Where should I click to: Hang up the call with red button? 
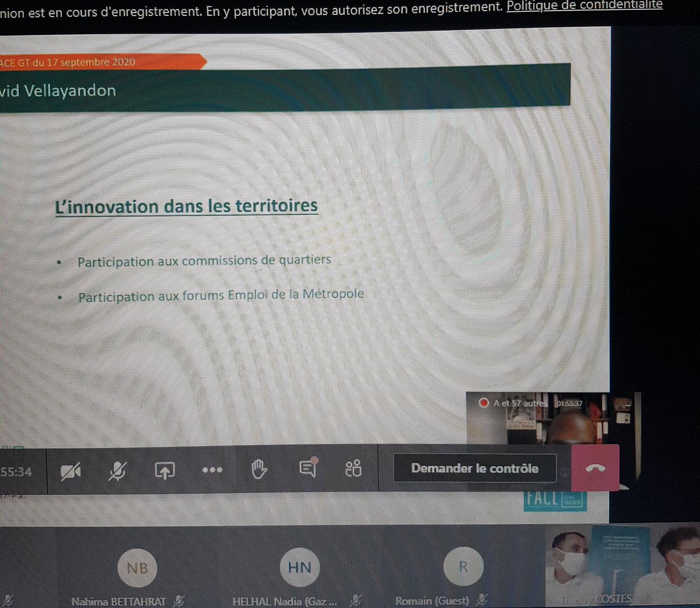[x=595, y=468]
